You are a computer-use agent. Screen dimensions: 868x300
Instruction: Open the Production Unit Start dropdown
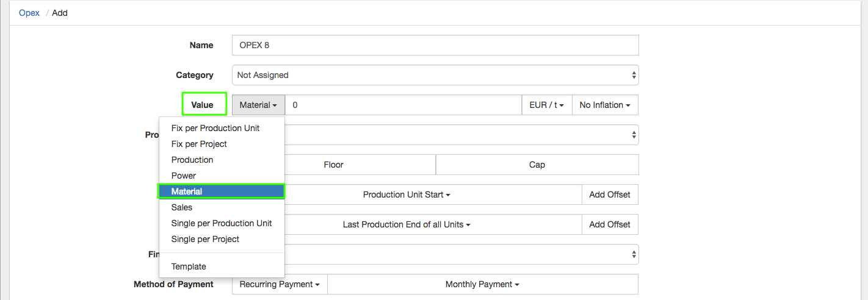(x=407, y=195)
